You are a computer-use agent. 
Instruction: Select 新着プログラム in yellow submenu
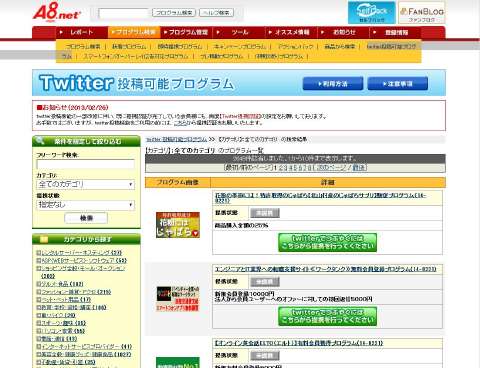click(x=129, y=47)
